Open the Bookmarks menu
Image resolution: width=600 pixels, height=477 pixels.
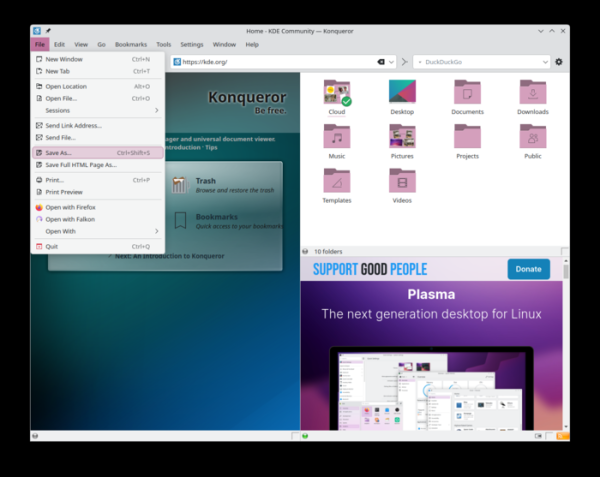point(130,45)
